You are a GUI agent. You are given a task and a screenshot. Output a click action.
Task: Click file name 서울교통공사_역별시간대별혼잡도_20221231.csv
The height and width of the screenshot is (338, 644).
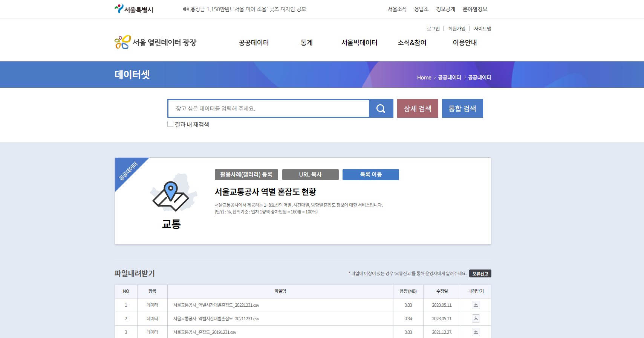(x=216, y=305)
